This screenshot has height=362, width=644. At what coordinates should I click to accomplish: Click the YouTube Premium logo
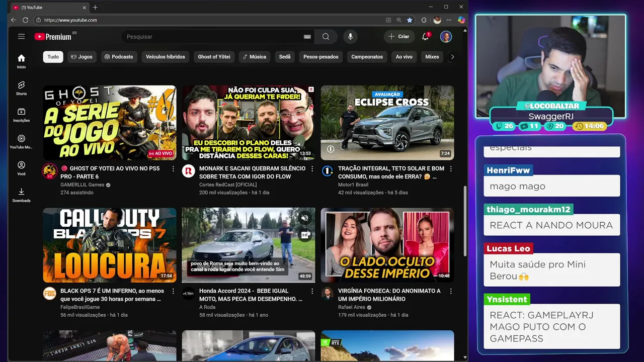[x=53, y=37]
